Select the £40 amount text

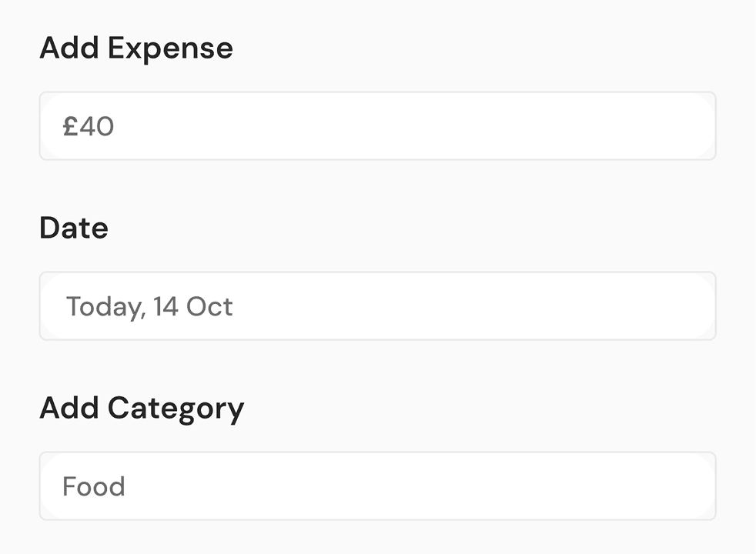[89, 126]
